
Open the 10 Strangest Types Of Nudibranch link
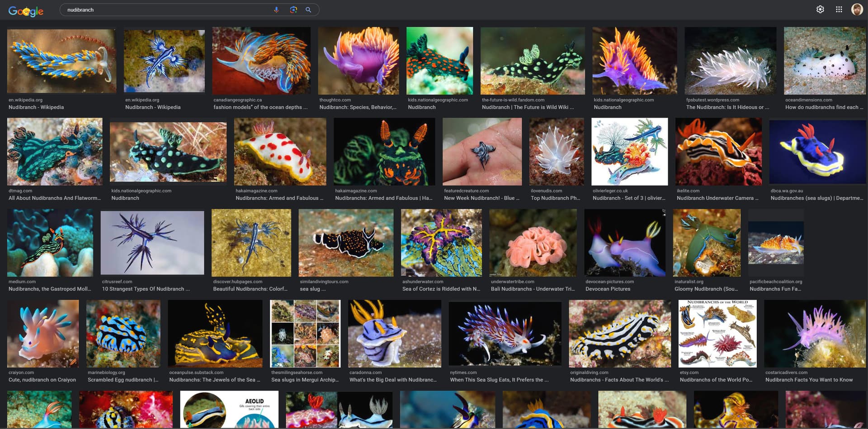tap(146, 289)
